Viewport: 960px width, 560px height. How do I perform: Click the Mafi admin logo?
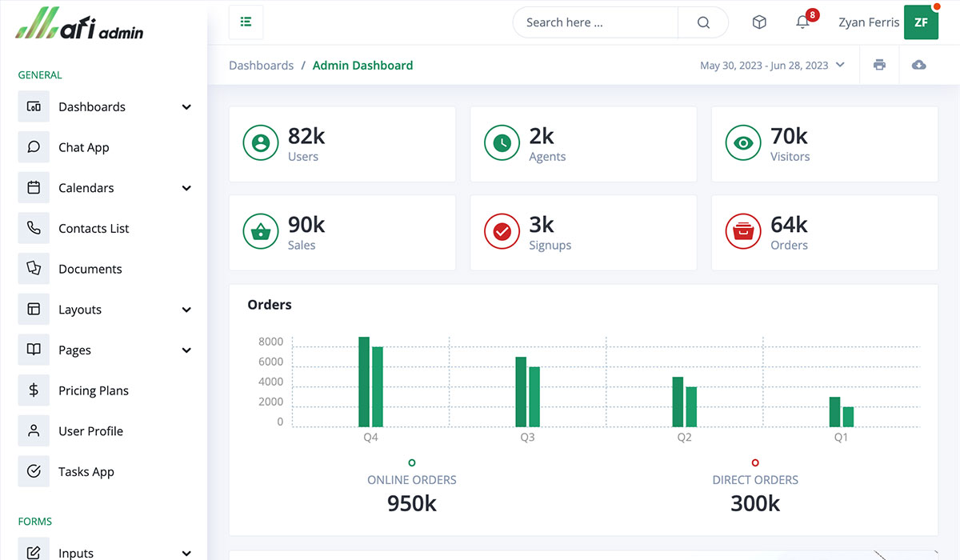click(x=79, y=24)
